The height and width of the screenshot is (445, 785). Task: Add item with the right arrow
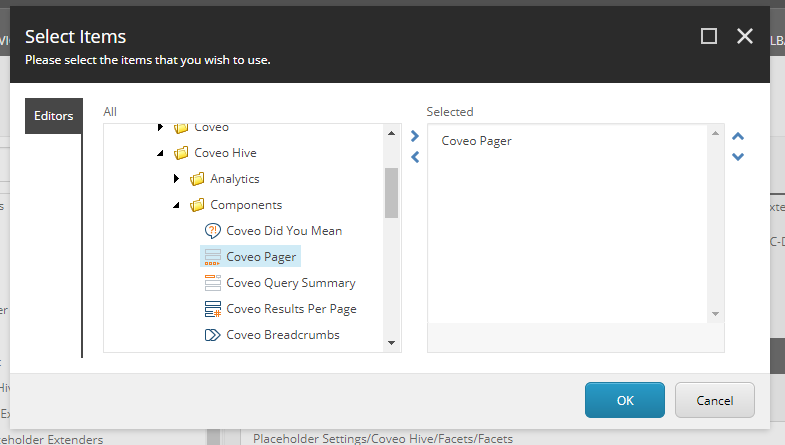click(415, 136)
